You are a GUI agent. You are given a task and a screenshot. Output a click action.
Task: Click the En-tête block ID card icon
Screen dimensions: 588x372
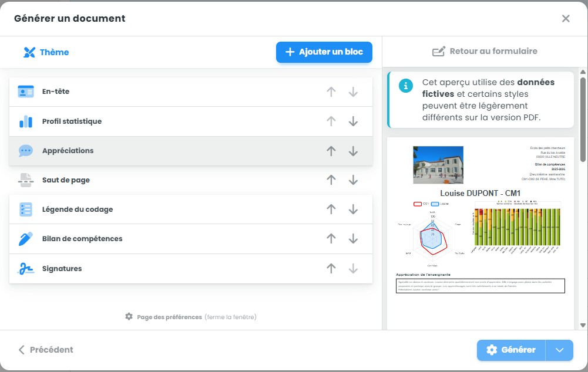[x=26, y=92]
